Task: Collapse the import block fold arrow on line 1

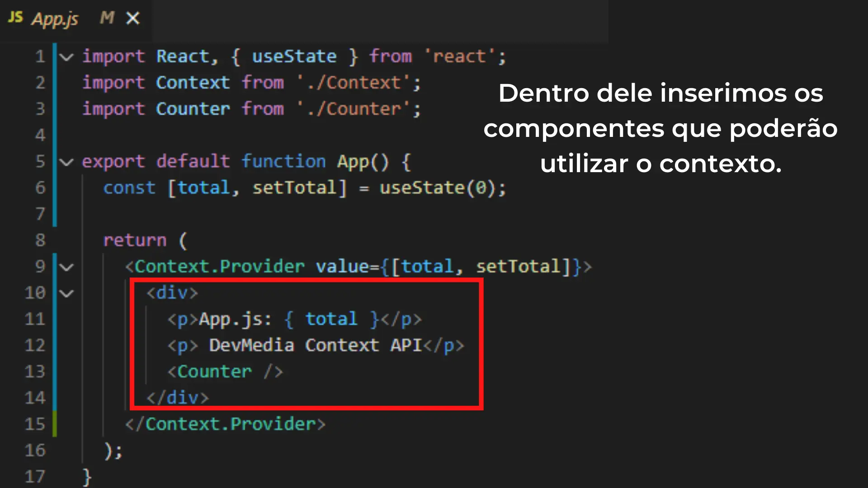Action: pyautogui.click(x=66, y=57)
